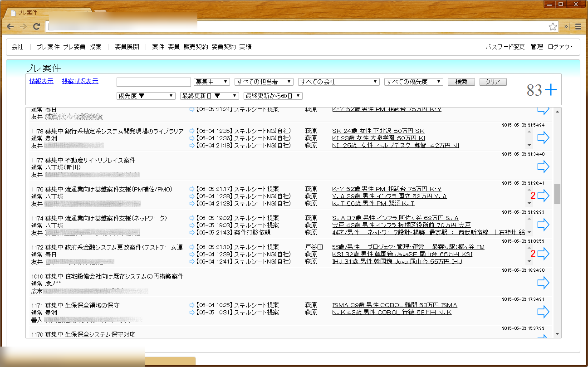This screenshot has height=367, width=588.
Task: Open row 1171 生保保全領域の保守 with the arrow icon
Action: (543, 312)
